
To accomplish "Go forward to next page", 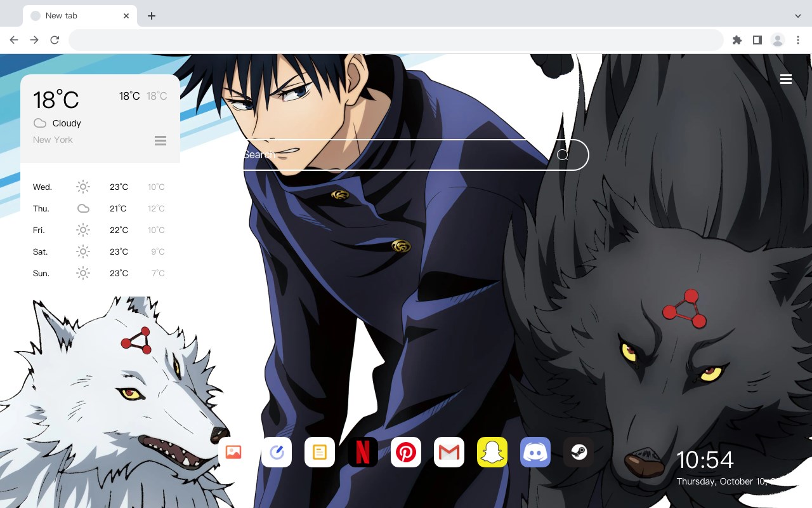I will click(x=34, y=40).
